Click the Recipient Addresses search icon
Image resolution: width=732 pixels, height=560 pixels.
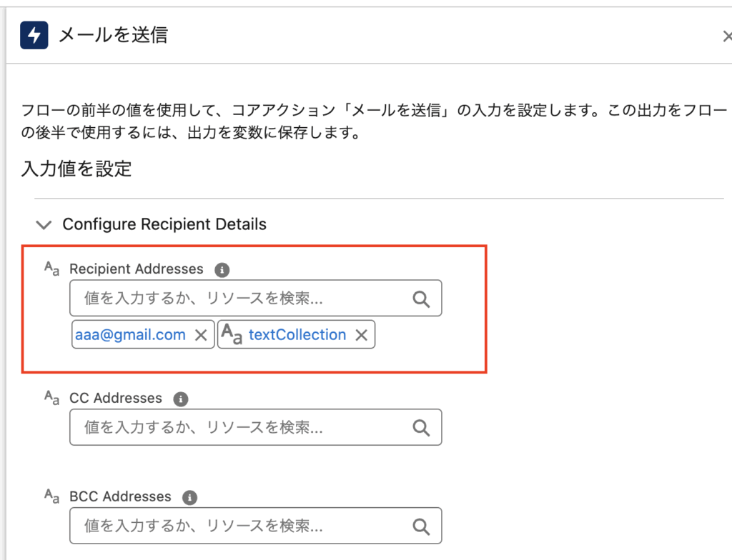pyautogui.click(x=422, y=299)
